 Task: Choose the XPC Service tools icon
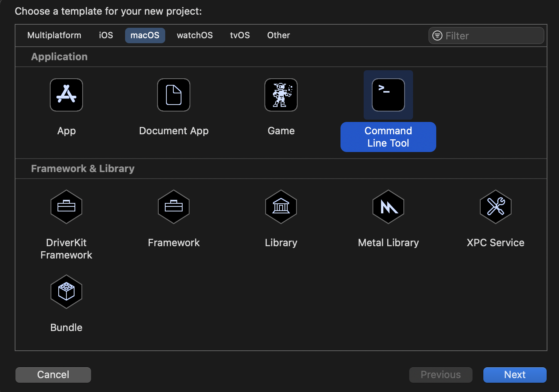click(x=496, y=207)
